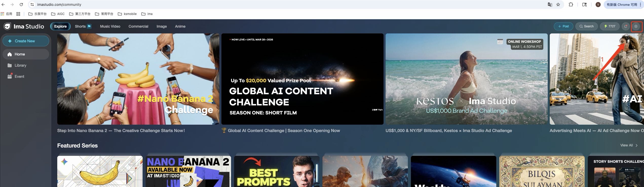The width and height of the screenshot is (644, 187).
Task: Open the AIGC bookmark folder
Action: (x=58, y=14)
